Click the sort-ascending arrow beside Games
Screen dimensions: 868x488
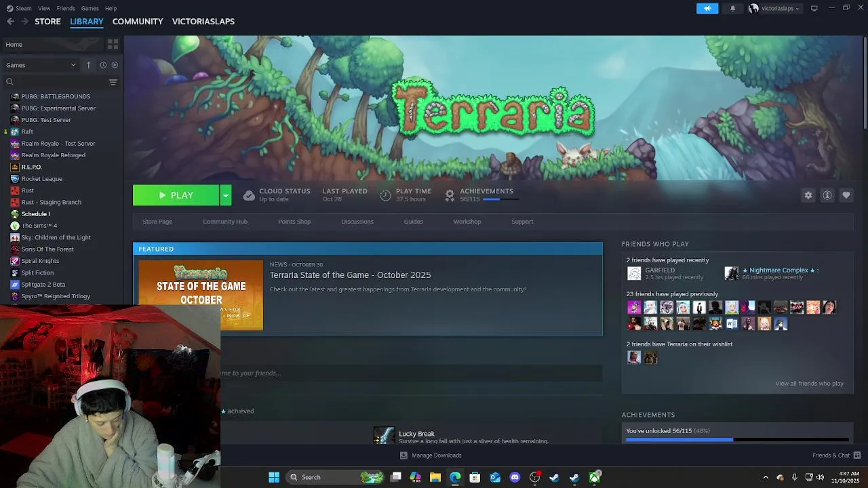point(88,65)
